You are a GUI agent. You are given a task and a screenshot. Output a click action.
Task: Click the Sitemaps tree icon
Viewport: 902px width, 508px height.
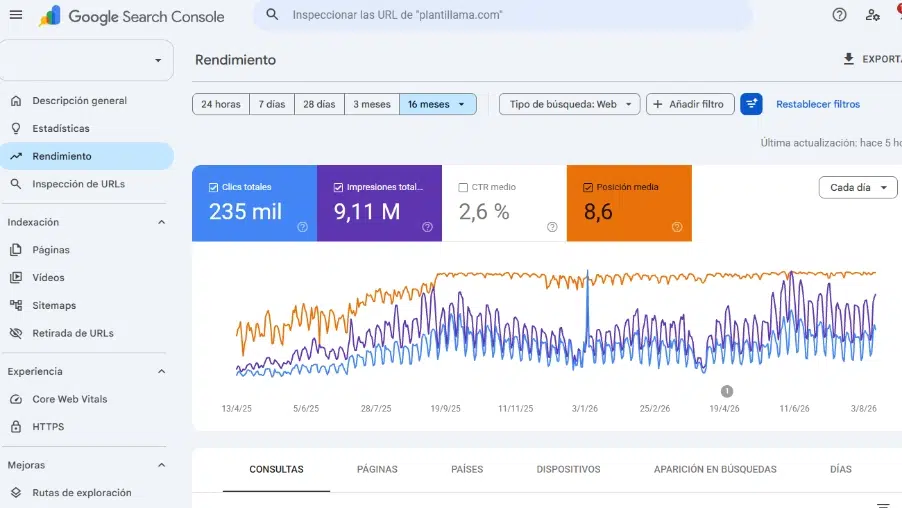click(16, 305)
